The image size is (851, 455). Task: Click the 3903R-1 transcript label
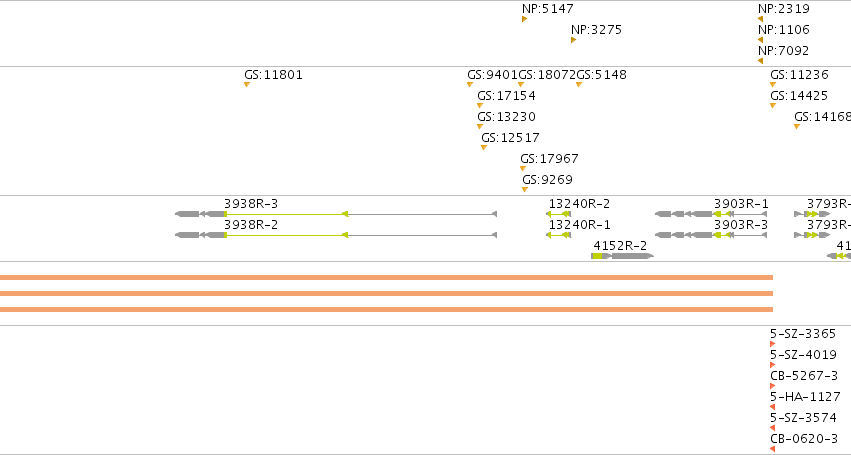point(741,204)
